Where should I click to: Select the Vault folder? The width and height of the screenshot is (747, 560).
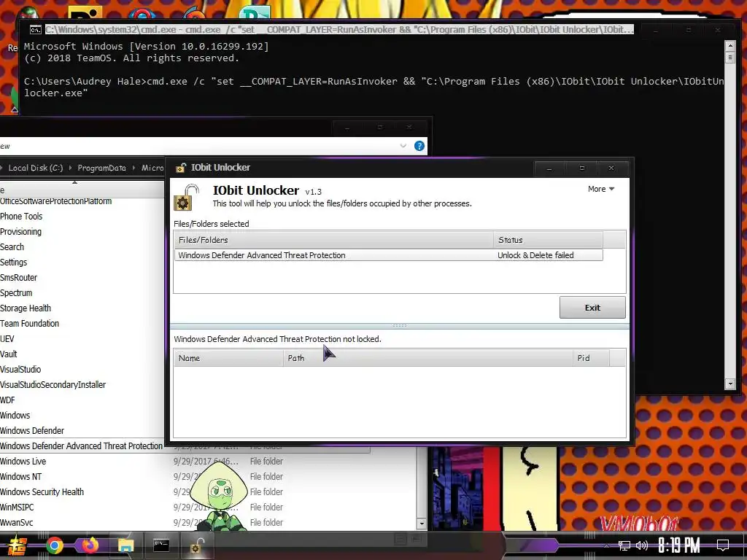9,354
